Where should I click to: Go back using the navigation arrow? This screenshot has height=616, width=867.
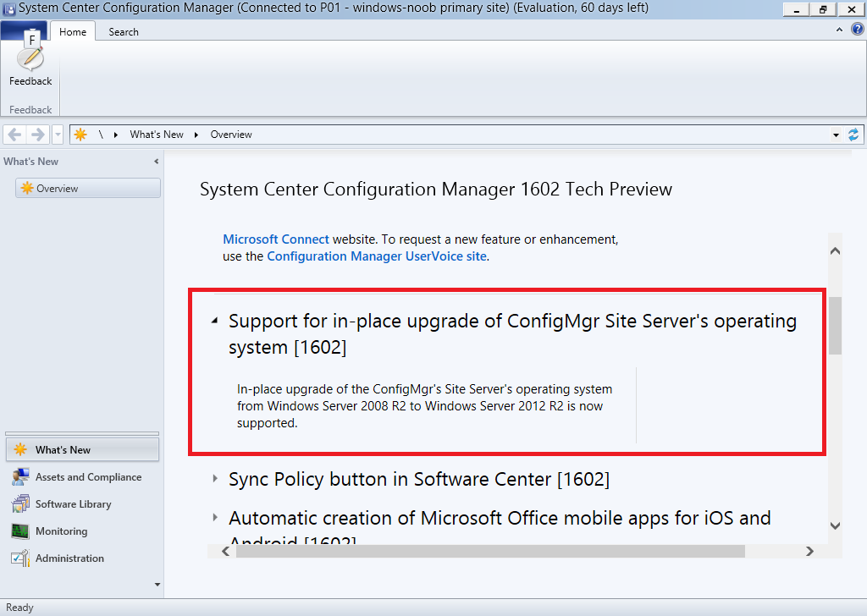15,135
